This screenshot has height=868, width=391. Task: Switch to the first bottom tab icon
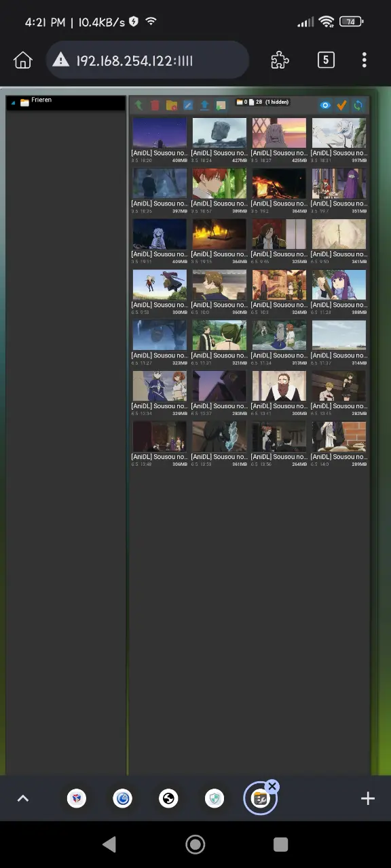(77, 799)
